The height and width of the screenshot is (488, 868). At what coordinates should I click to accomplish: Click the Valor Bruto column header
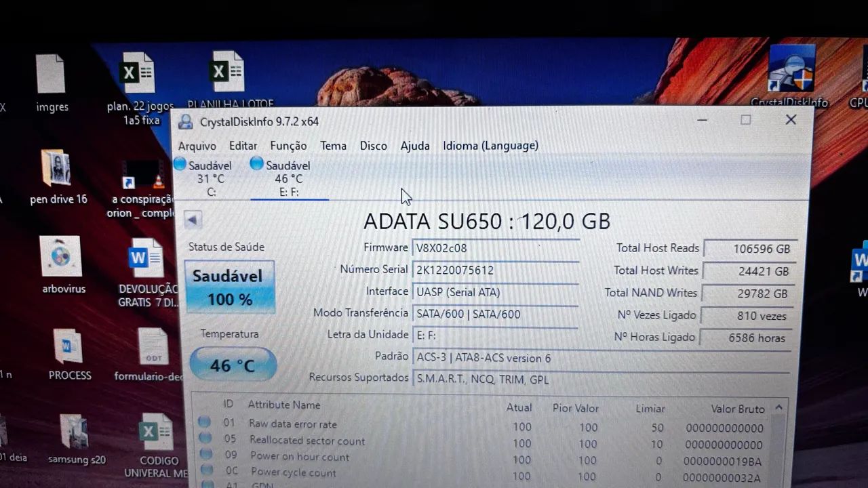coord(738,409)
